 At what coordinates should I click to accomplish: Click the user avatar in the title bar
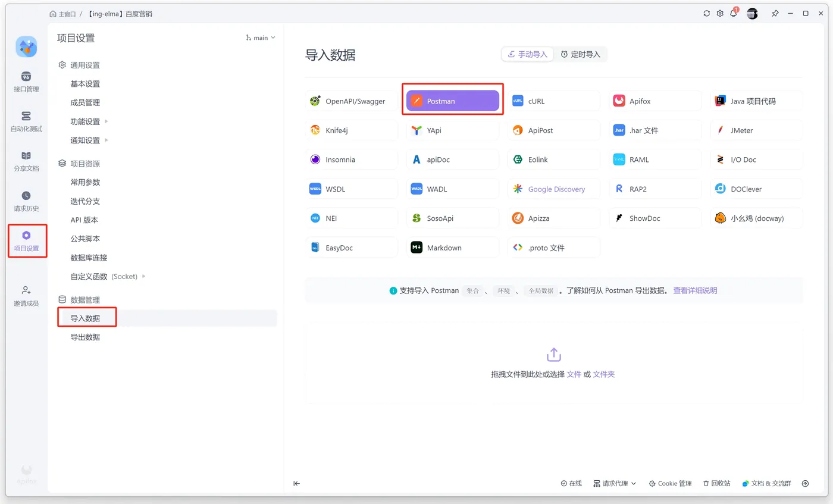tap(752, 13)
